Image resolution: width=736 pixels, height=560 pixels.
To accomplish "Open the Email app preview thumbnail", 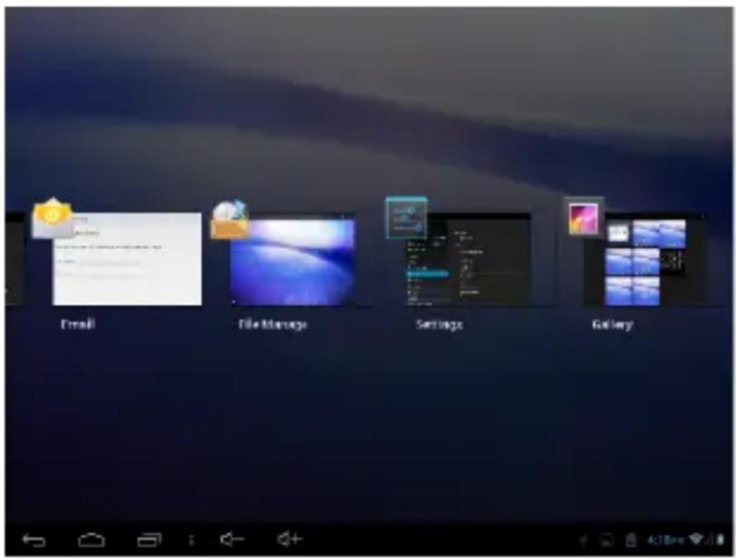I will [x=127, y=259].
